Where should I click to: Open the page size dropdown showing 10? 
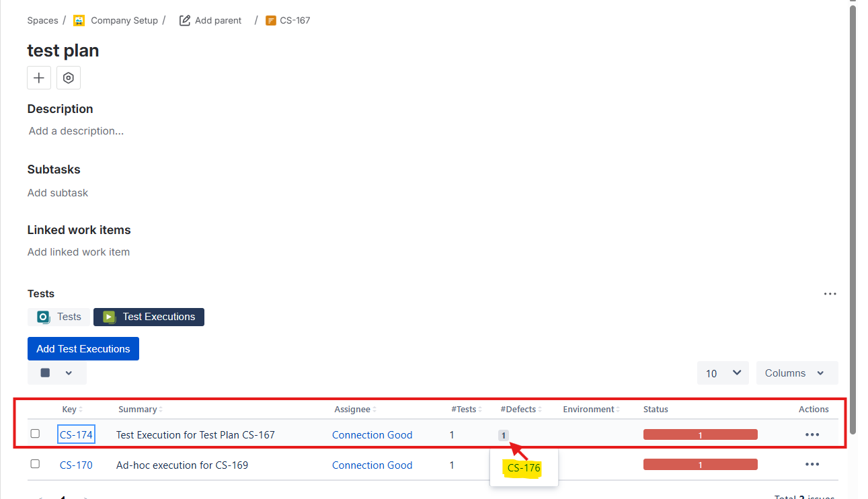click(x=723, y=373)
